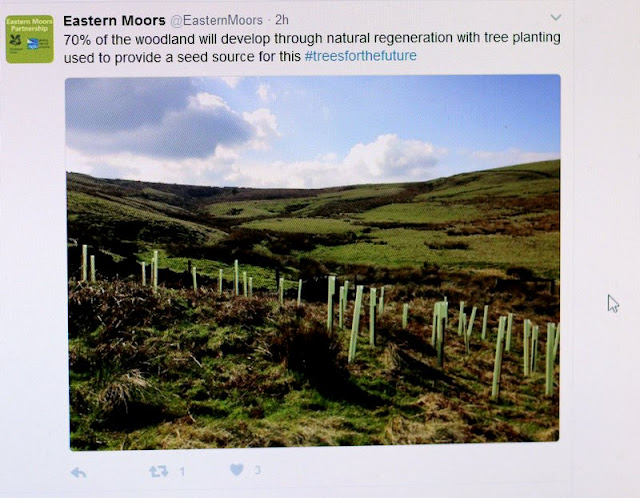
Task: Click the tweet text about natural regeneration
Action: pos(312,47)
